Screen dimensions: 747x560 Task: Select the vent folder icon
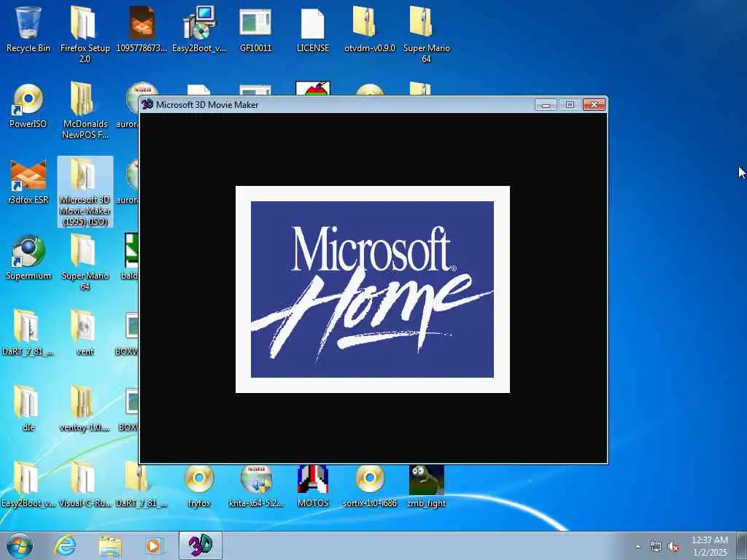pos(85,333)
